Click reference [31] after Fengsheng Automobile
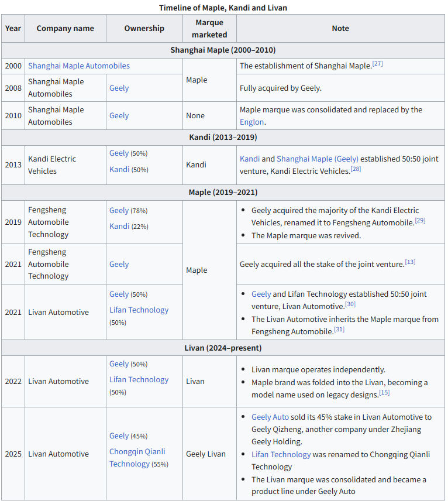This screenshot has height=504, width=448. coord(339,330)
